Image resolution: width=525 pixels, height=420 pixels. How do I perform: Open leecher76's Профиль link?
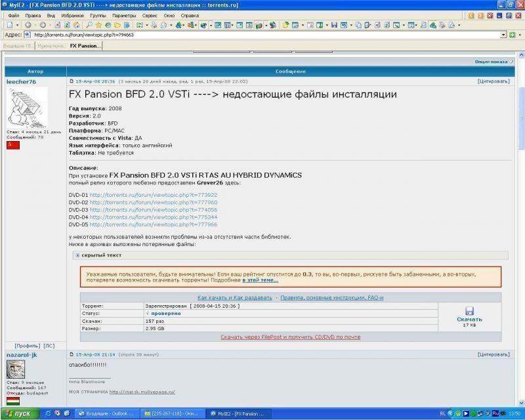pos(28,346)
